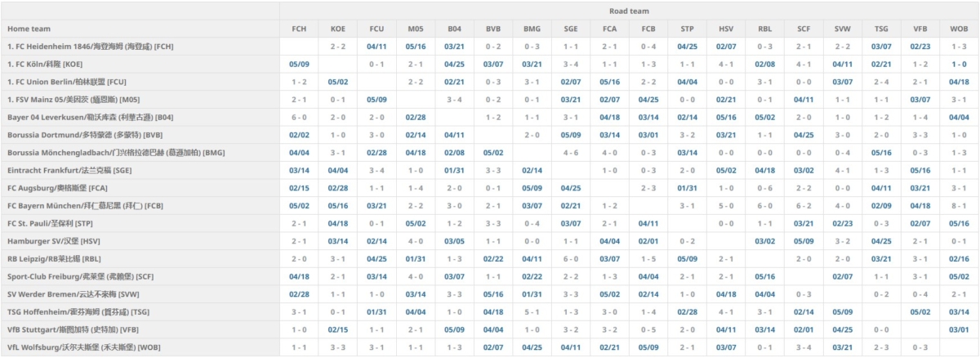Open Werder Bremen's 01/31 fixture against BMG
Viewport: 980px width, 358px height.
pyautogui.click(x=532, y=294)
